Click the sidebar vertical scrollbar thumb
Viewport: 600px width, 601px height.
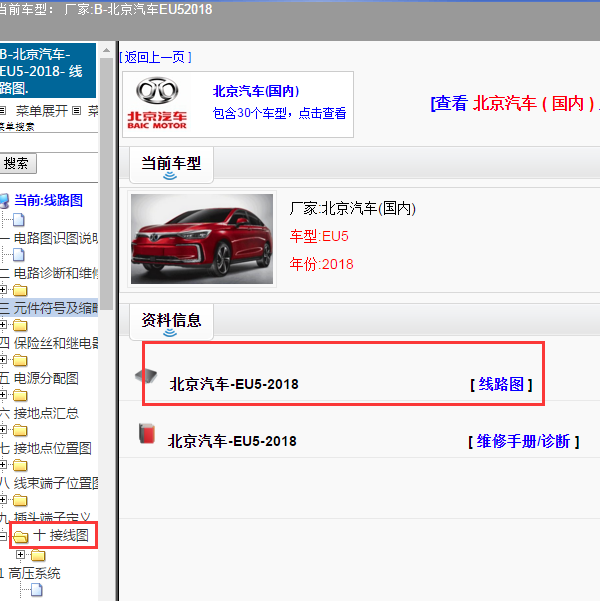[106, 184]
